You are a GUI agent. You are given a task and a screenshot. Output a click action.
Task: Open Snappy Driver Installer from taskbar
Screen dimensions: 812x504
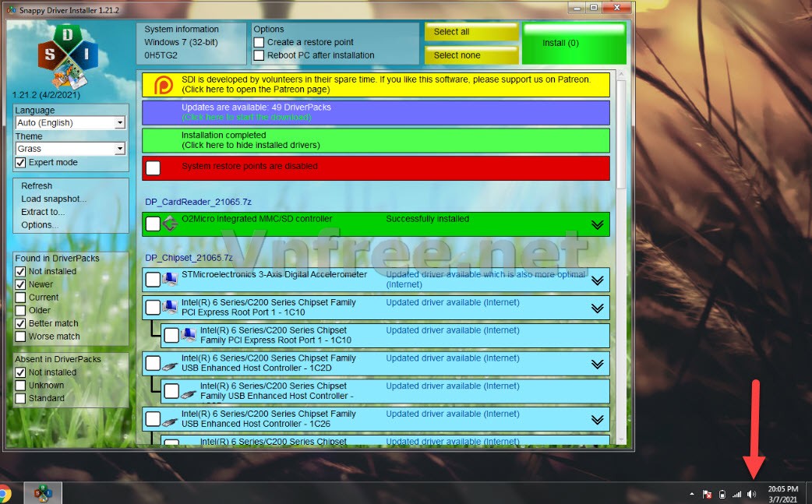pyautogui.click(x=43, y=493)
